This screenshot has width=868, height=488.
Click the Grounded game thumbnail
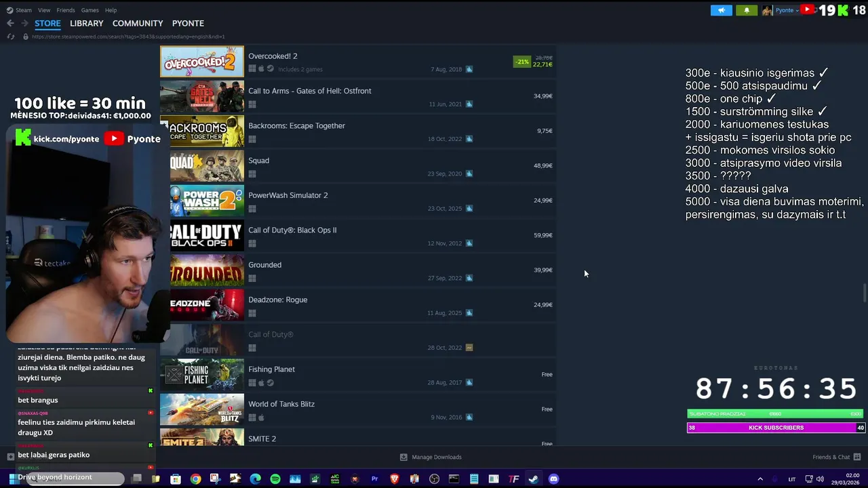[x=206, y=270]
